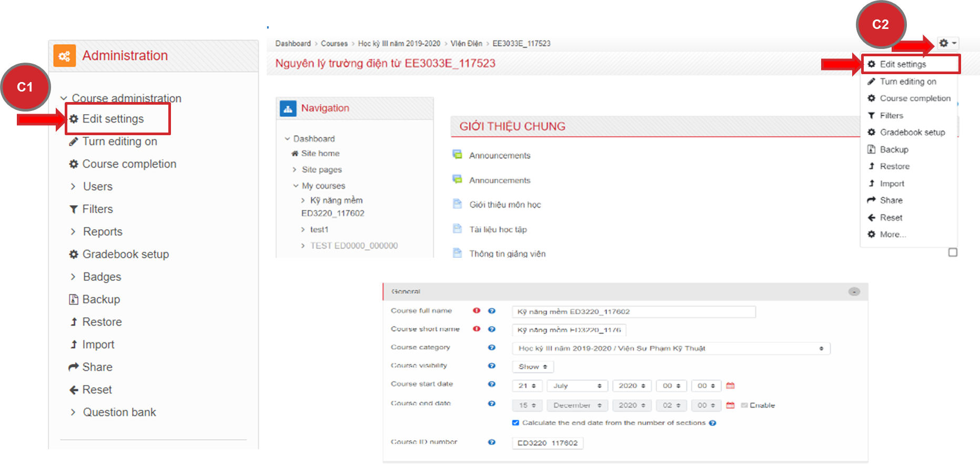The width and height of the screenshot is (980, 466).
Task: Click help icon beside Course category
Action: pyautogui.click(x=491, y=347)
